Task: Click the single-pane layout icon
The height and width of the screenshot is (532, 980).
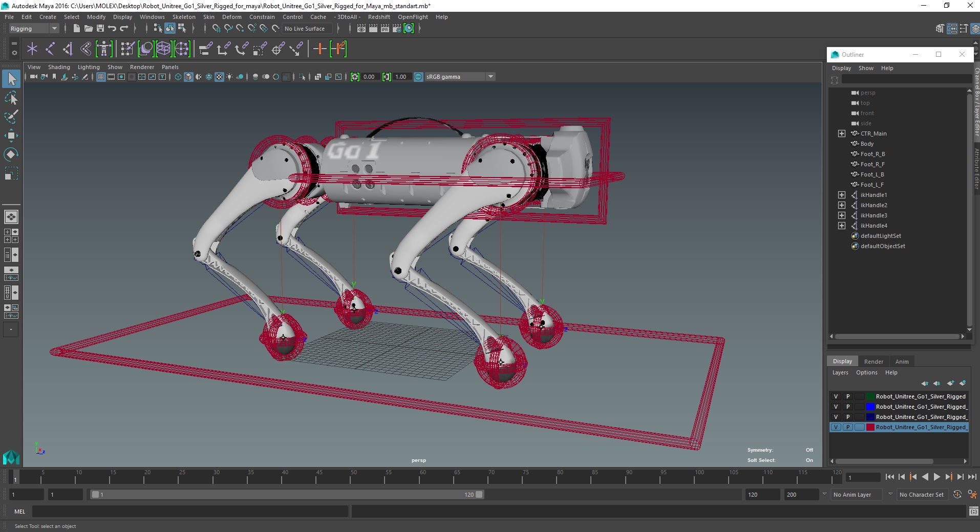Action: point(11,217)
